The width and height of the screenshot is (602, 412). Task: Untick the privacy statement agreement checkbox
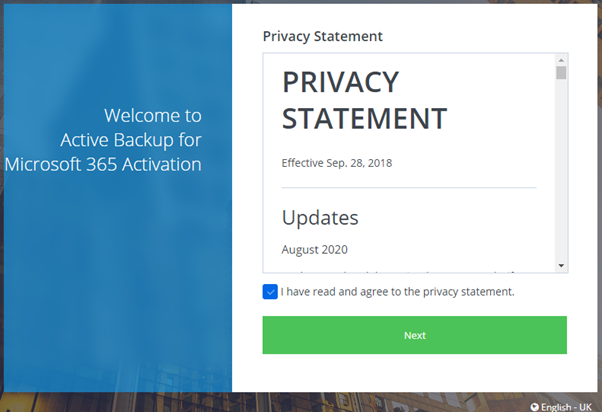(270, 292)
